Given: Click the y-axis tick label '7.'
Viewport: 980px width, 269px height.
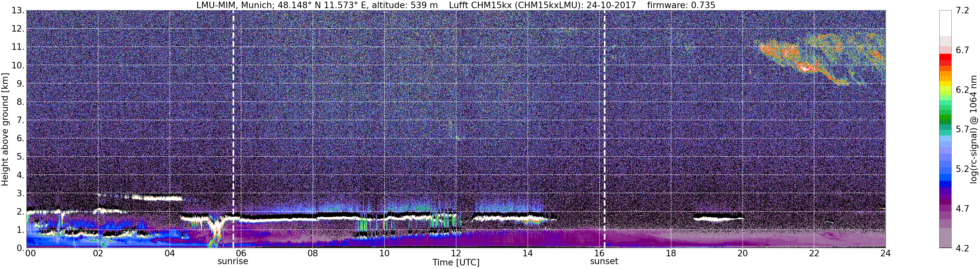Looking at the screenshot, I should [21, 120].
